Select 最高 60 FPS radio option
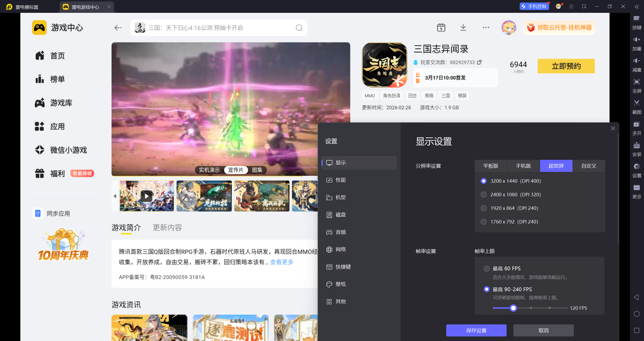Viewport: 644px width, 341px height. click(x=486, y=269)
